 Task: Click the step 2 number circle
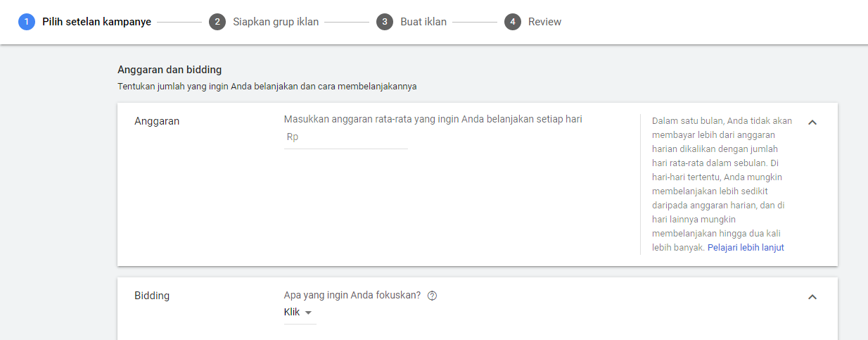[x=217, y=22]
